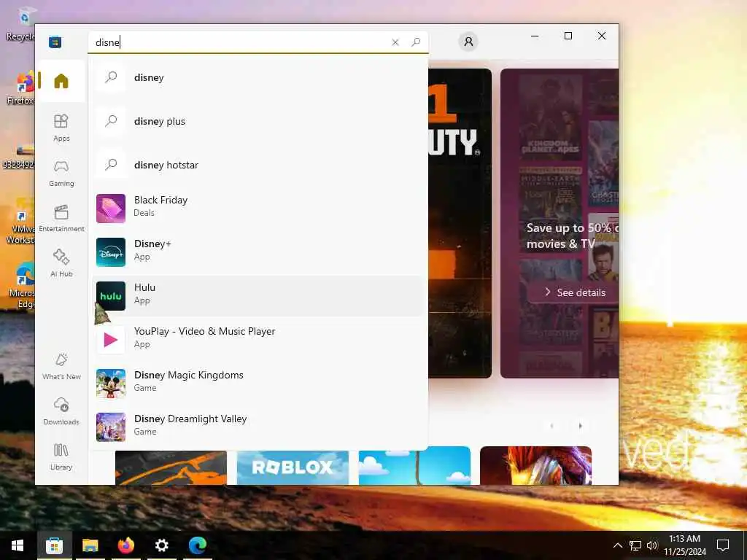Select the Disney Dreamlight Valley game icon
The height and width of the screenshot is (560, 747).
(111, 427)
